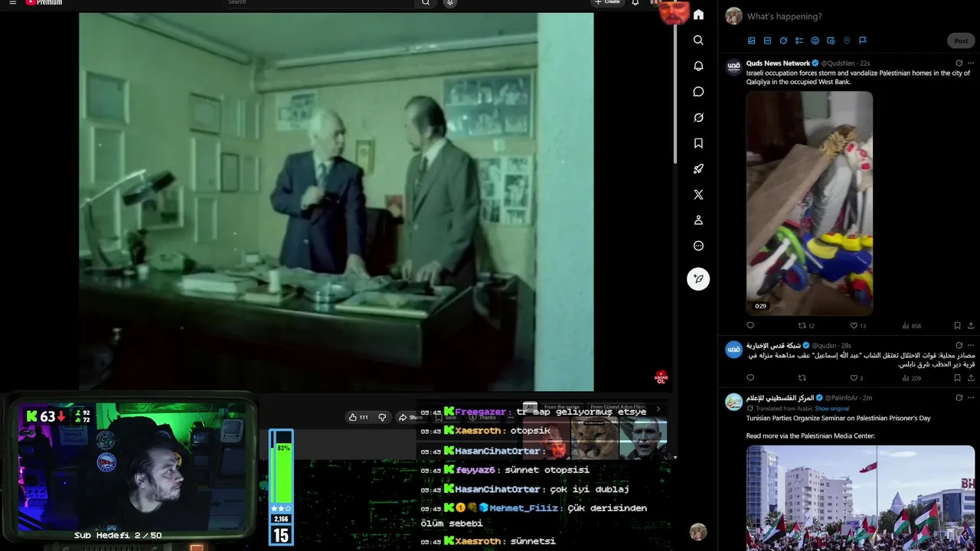Select the From the series chip
The image size is (980, 551).
point(562,407)
